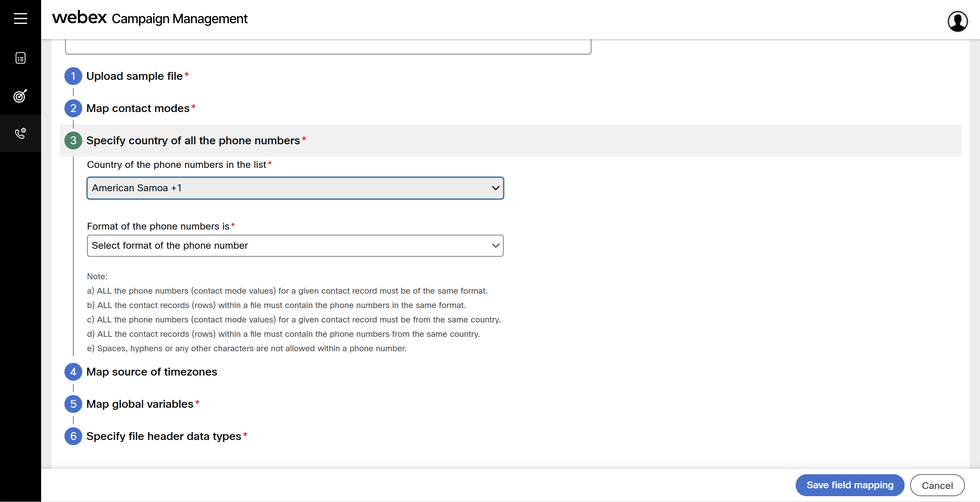Click the green step 3 circle
The width and height of the screenshot is (980, 502).
(x=73, y=141)
